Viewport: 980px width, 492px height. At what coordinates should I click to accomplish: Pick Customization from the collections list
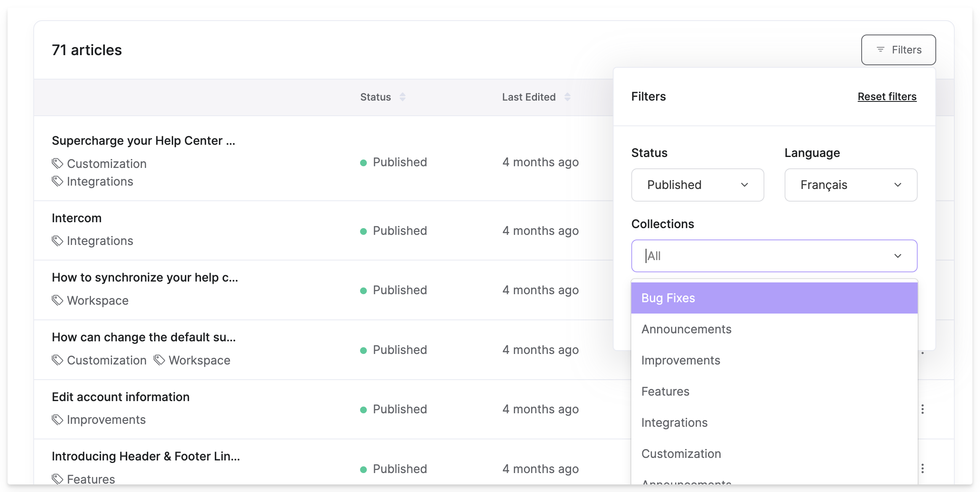[774, 454]
